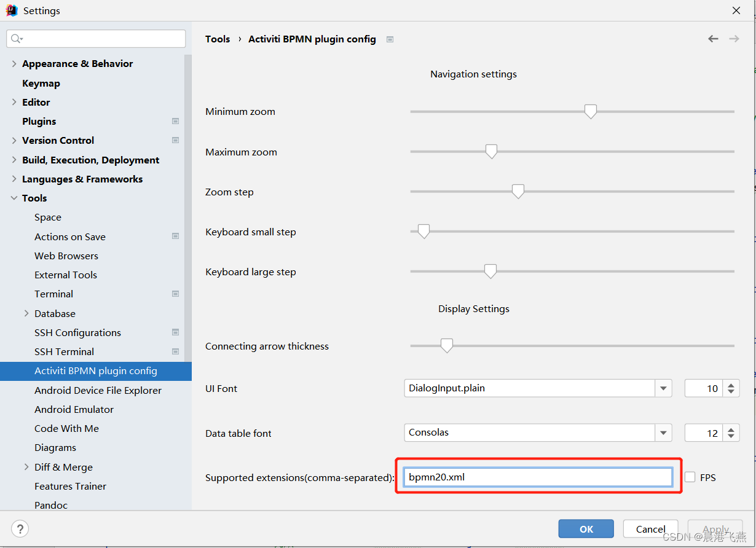Click the project-level icon beside Actions on Save

(175, 237)
